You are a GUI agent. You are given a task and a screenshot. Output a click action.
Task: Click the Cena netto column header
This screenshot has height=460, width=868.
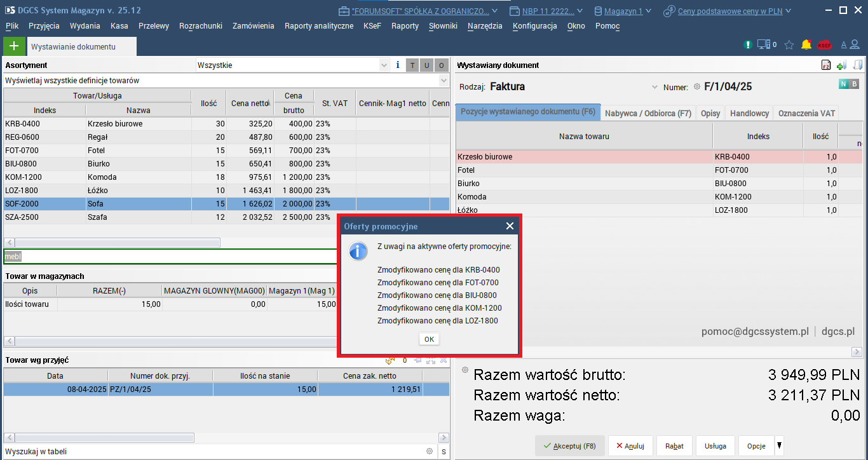(250, 103)
